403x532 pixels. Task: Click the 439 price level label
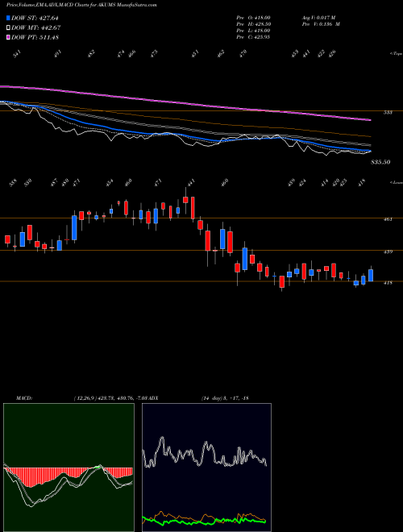[x=388, y=251]
